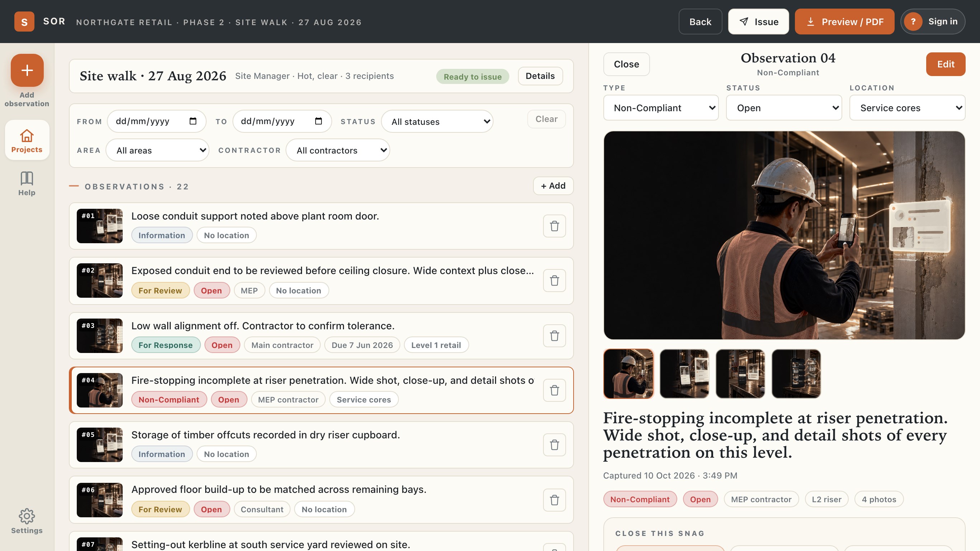Open the To date calendar picker icon
This screenshot has height=551, width=980.
319,121
